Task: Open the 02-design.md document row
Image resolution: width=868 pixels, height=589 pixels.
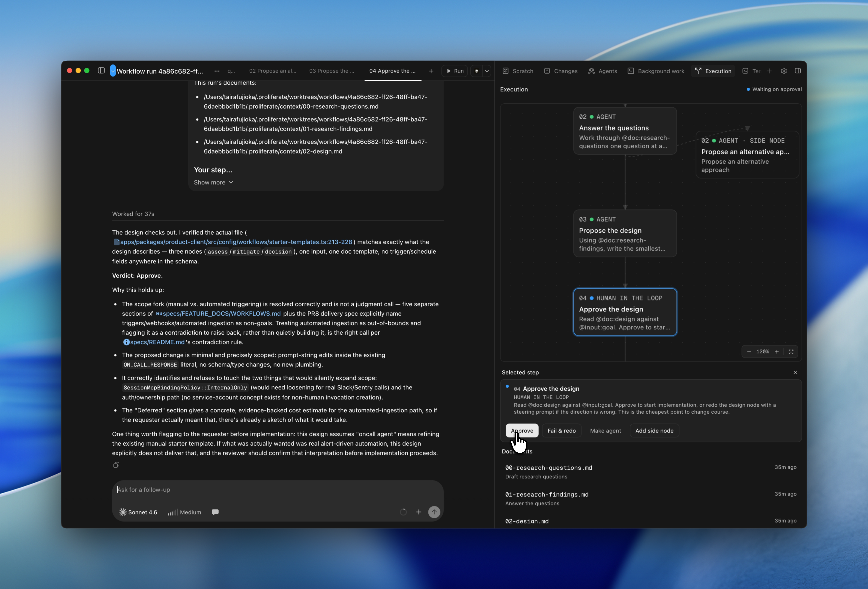Action: pos(651,521)
